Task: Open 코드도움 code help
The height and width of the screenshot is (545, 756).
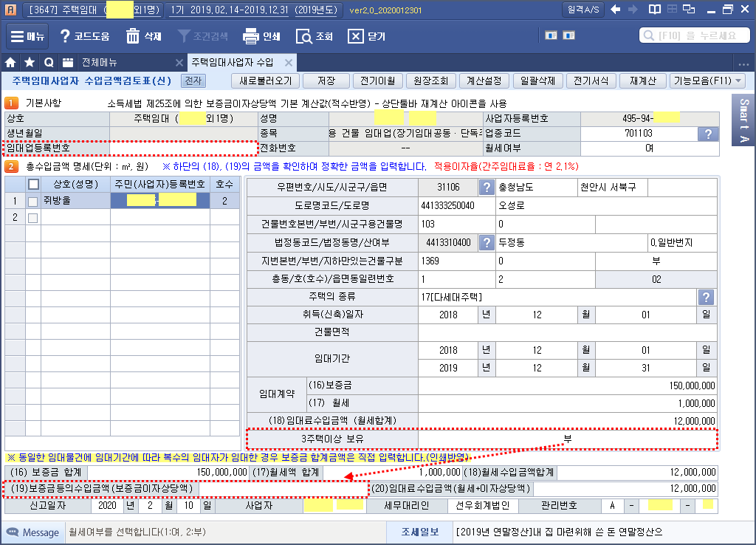Action: click(x=84, y=37)
